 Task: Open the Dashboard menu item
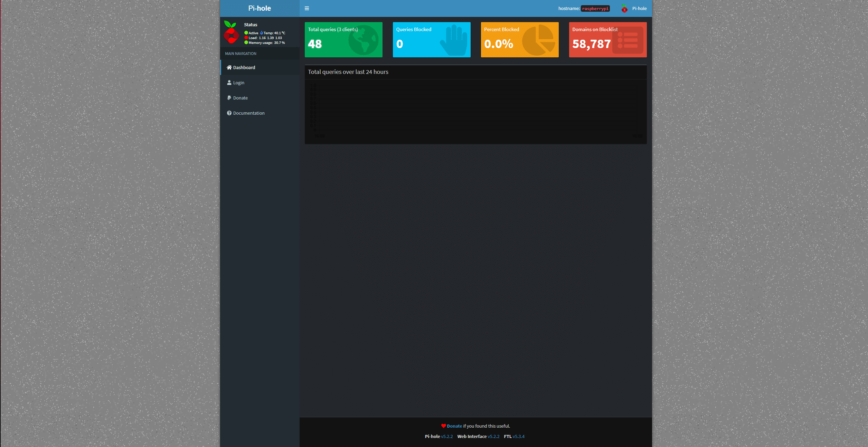[244, 67]
